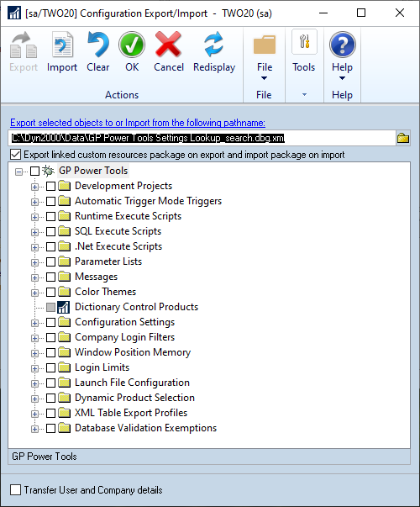Expand the Parameter Lists node
Image resolution: width=420 pixels, height=507 pixels.
34,262
